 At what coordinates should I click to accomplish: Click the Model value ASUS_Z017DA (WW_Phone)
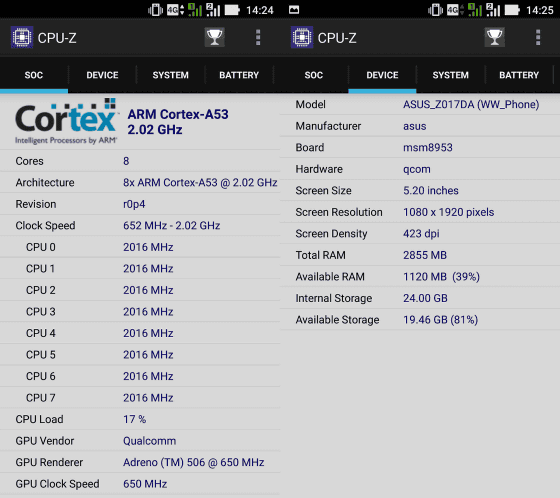471,104
